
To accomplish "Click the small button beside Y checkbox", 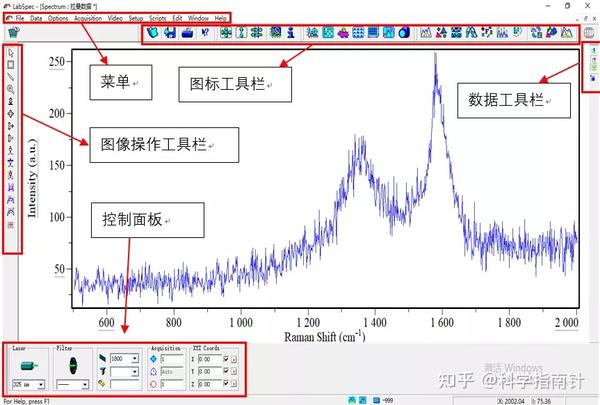I will tap(234, 372).
